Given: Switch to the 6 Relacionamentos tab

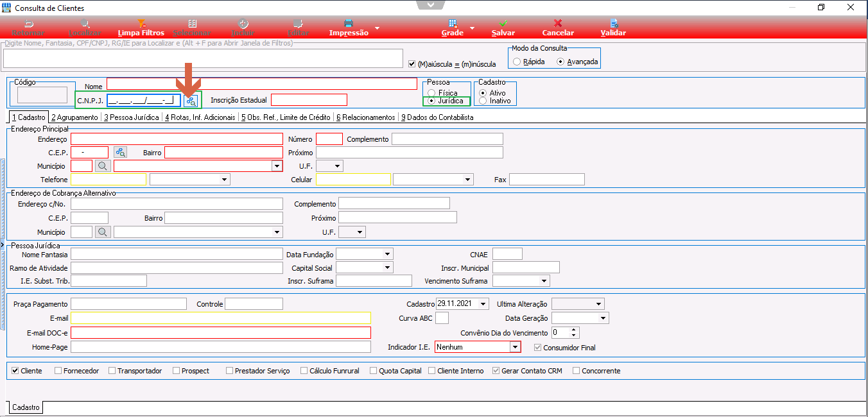Looking at the screenshot, I should point(365,117).
